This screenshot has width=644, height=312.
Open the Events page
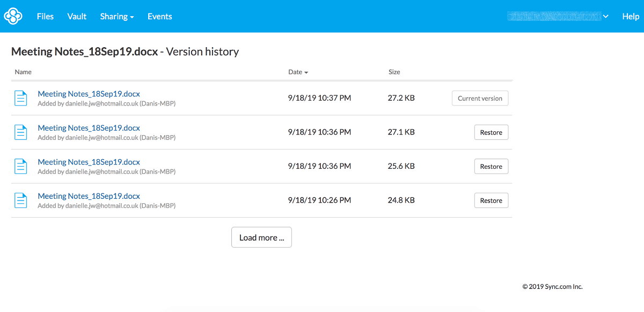[x=160, y=17]
